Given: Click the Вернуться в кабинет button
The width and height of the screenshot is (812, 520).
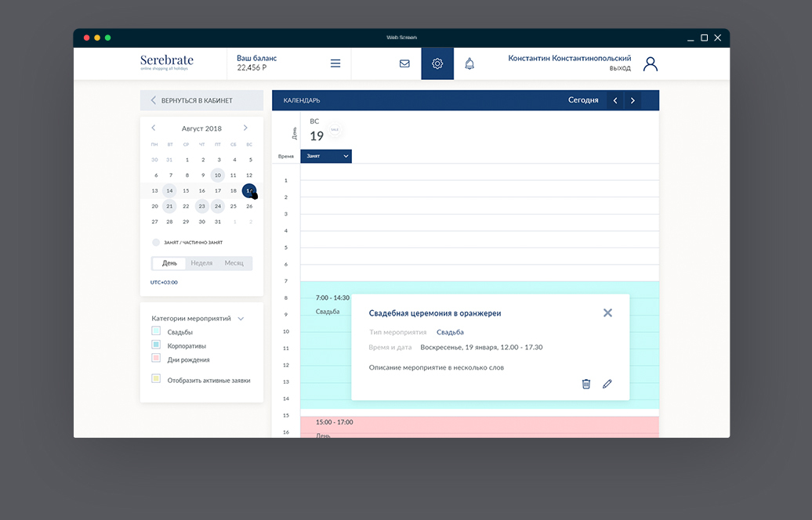Looking at the screenshot, I should coord(202,100).
